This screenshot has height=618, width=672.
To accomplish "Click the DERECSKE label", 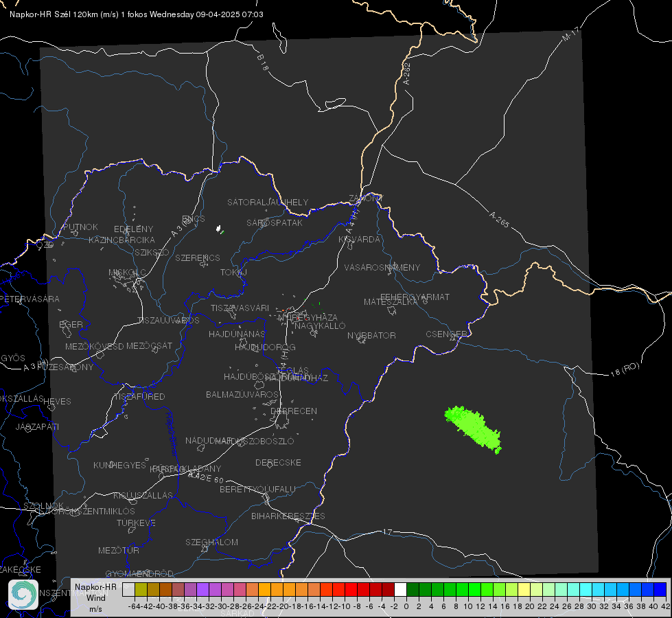I will point(278,462).
